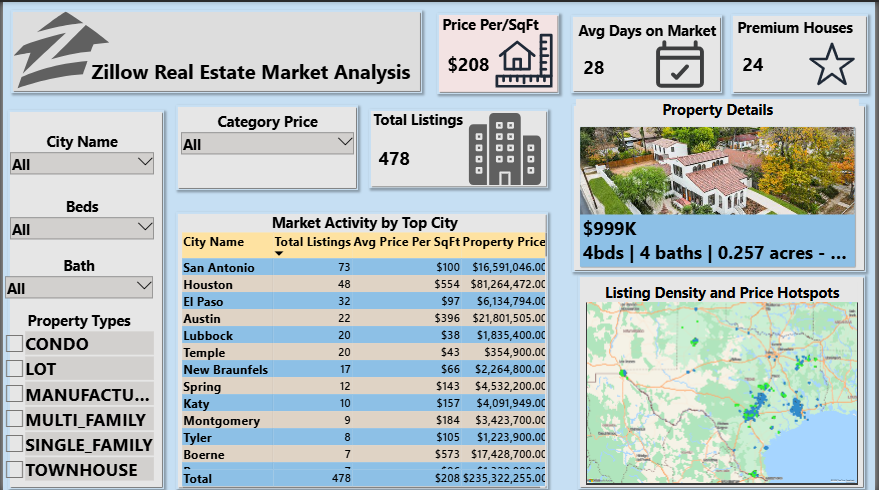Viewport: 879px width, 490px height.
Task: Sort by Property Price column header
Action: click(x=503, y=242)
